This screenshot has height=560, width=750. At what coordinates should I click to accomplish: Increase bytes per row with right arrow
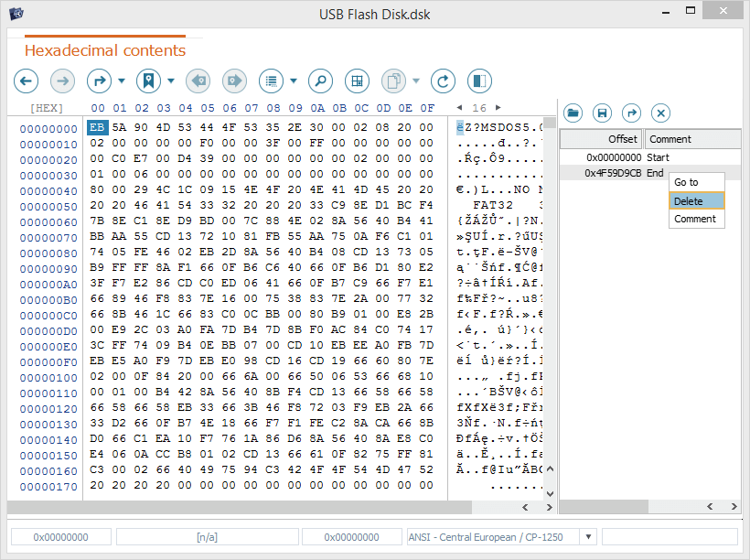pos(498,108)
